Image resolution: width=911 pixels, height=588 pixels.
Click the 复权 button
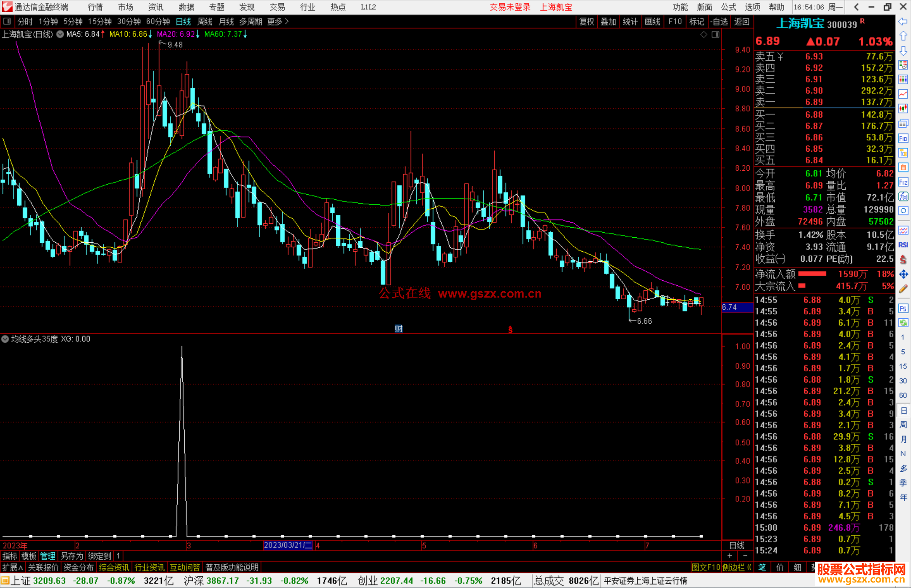coord(587,21)
